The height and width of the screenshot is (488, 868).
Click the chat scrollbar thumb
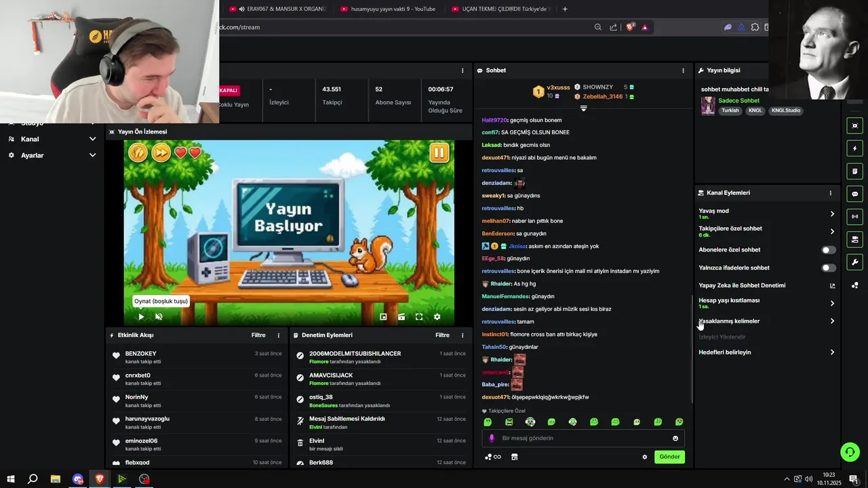[691, 349]
